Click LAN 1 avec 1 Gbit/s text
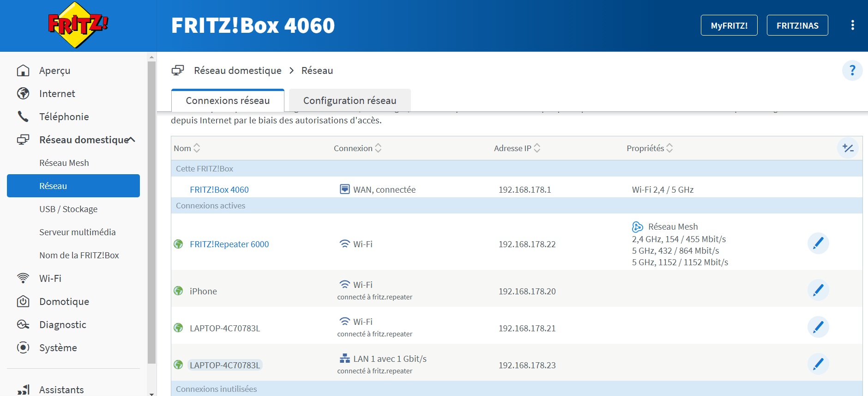This screenshot has height=396, width=868. tap(390, 359)
